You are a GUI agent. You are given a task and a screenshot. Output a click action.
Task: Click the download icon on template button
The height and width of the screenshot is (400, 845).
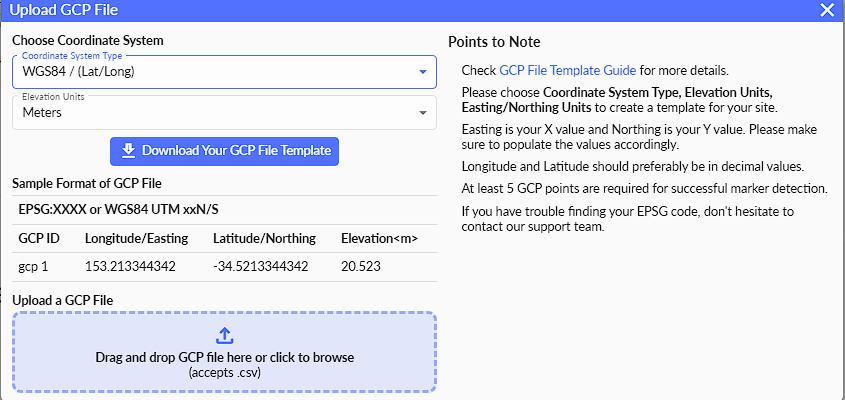128,151
